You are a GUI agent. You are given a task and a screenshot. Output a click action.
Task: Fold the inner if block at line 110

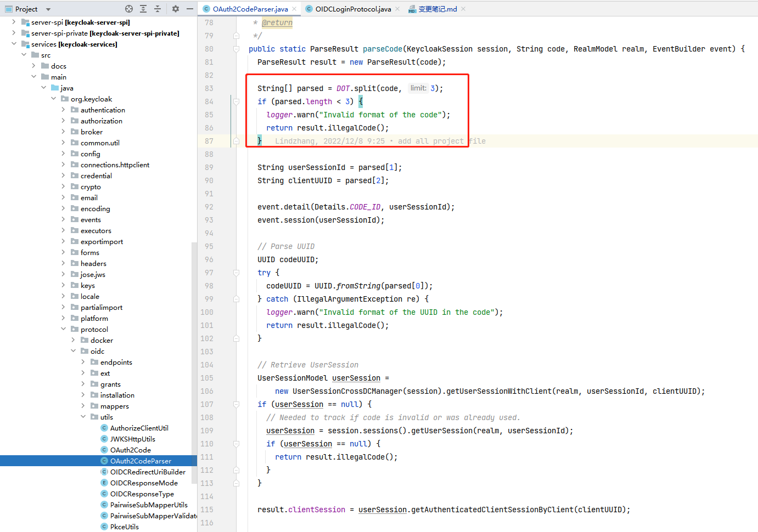(236, 444)
